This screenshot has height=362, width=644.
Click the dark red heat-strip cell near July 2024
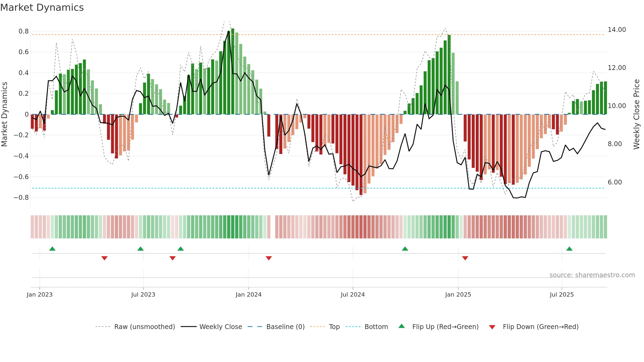pos(361,227)
